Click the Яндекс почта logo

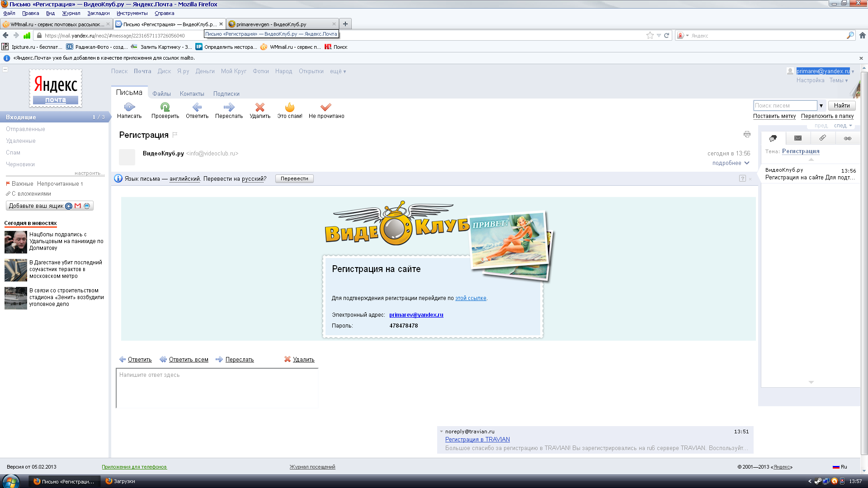click(56, 89)
